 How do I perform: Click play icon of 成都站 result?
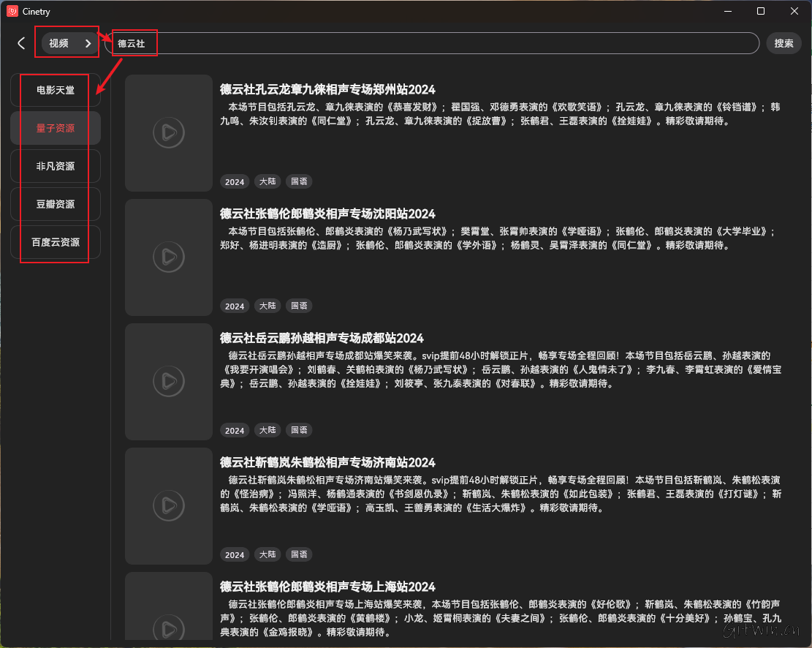pos(169,381)
